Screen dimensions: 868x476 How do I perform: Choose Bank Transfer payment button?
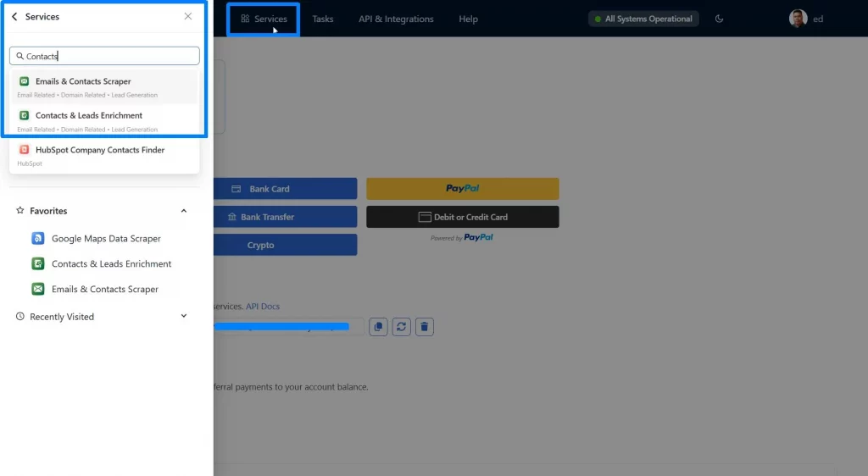pyautogui.click(x=285, y=217)
